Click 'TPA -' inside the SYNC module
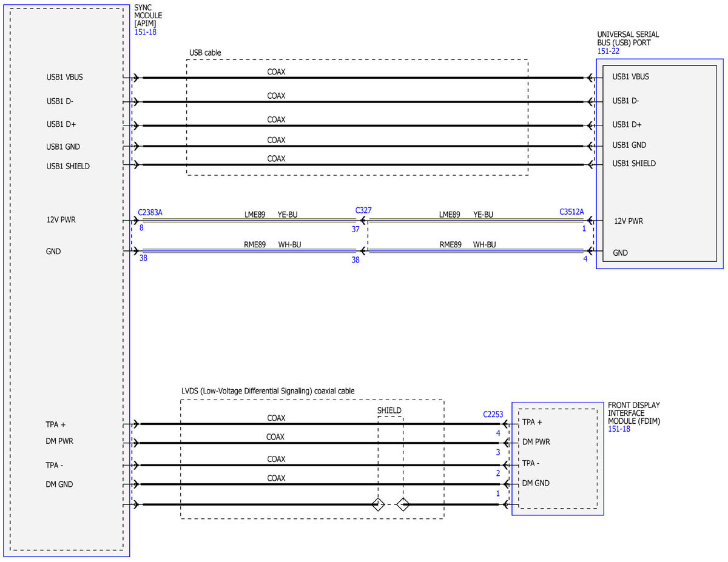The image size is (728, 562). (x=55, y=465)
